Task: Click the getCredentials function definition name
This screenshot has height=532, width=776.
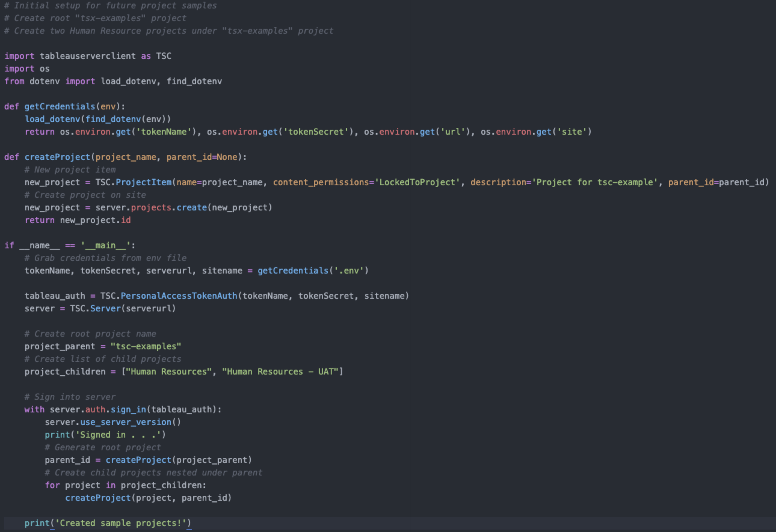Action: pos(60,106)
